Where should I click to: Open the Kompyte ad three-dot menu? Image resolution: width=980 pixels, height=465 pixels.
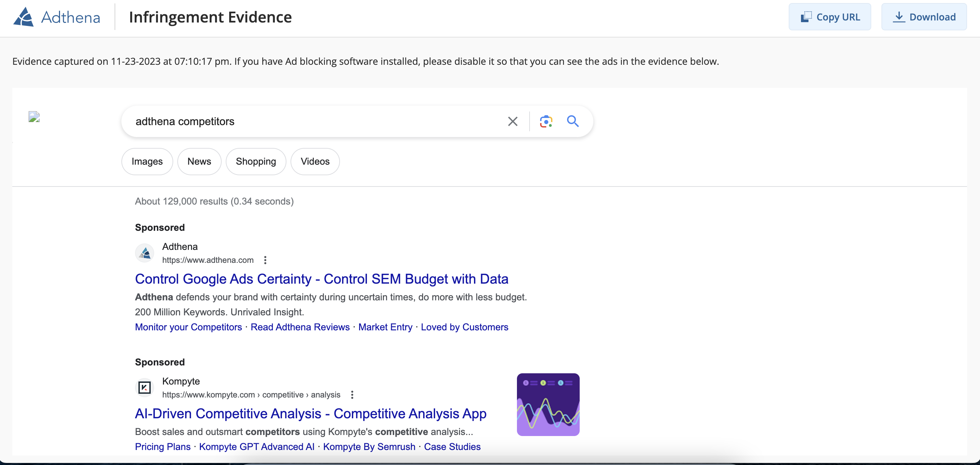[352, 395]
